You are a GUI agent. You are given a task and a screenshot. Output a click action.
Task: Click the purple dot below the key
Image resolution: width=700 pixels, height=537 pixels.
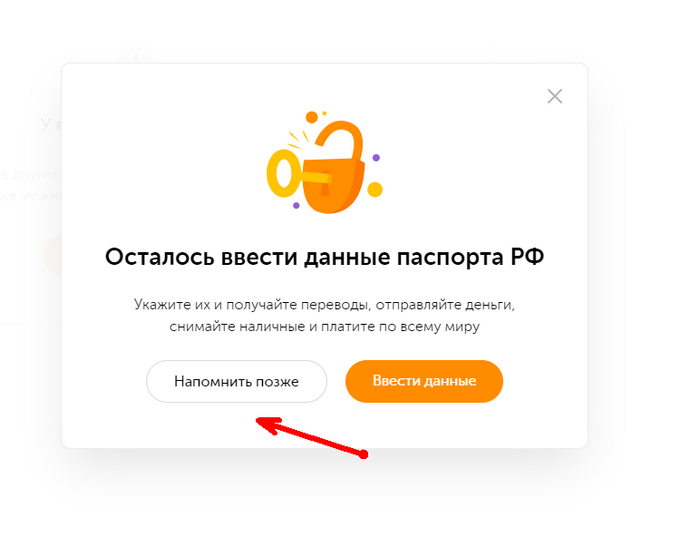296,205
